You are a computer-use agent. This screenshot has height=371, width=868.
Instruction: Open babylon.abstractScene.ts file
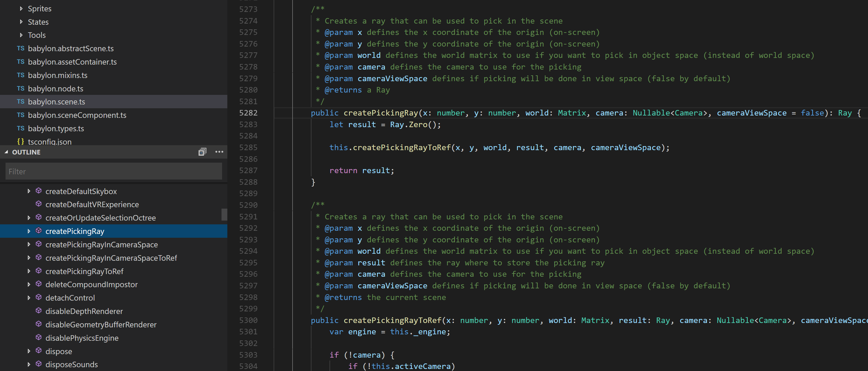[x=71, y=49]
